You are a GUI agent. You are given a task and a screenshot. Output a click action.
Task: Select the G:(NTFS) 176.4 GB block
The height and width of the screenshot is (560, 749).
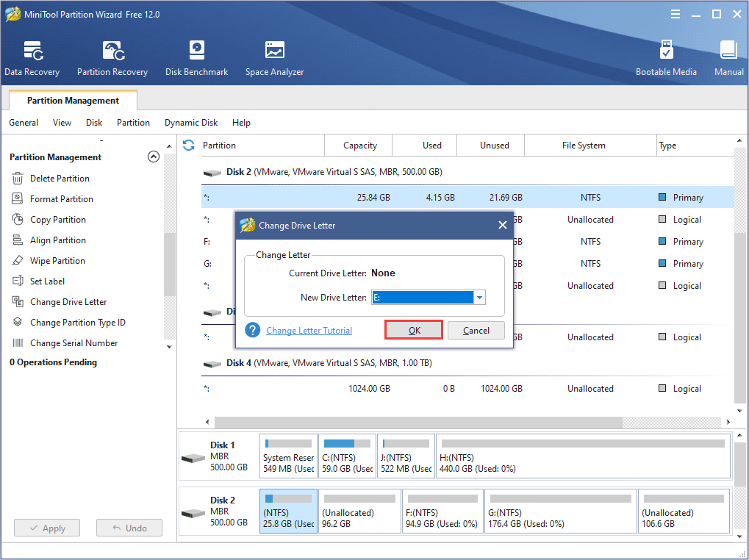pos(561,511)
